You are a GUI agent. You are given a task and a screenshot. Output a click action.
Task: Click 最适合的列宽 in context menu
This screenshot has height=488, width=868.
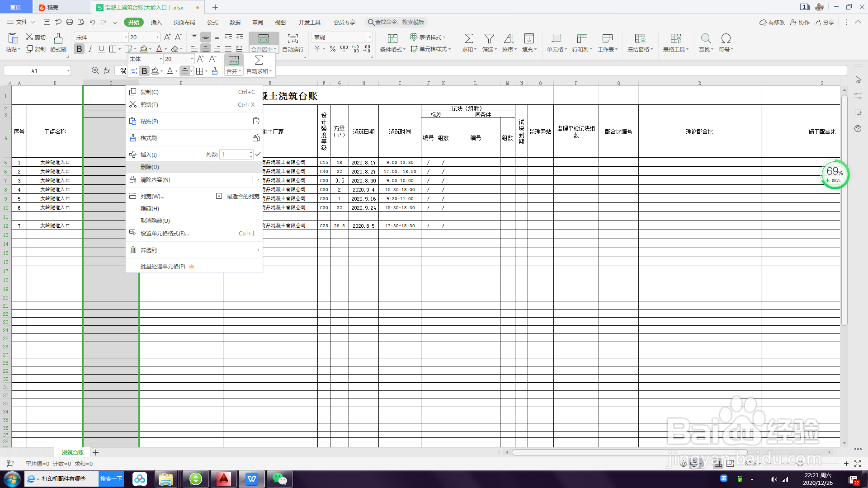[x=243, y=196]
